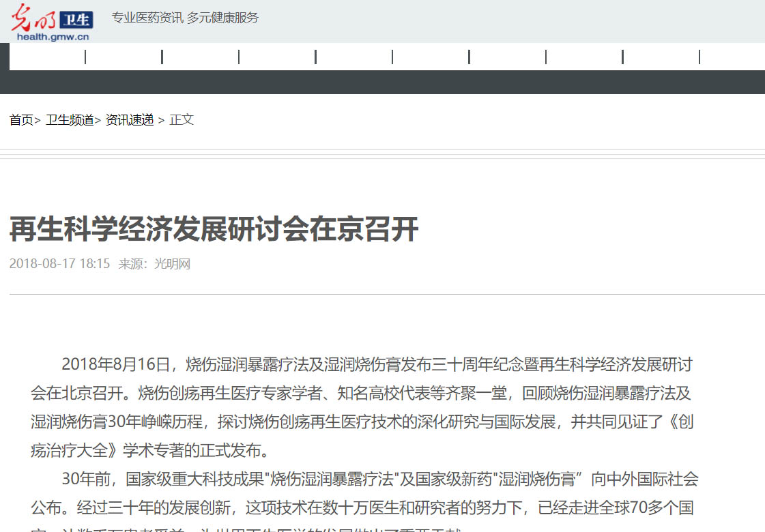Click the blue 卫生 badge icon
Image resolution: width=765 pixels, height=532 pixels.
click(x=75, y=19)
